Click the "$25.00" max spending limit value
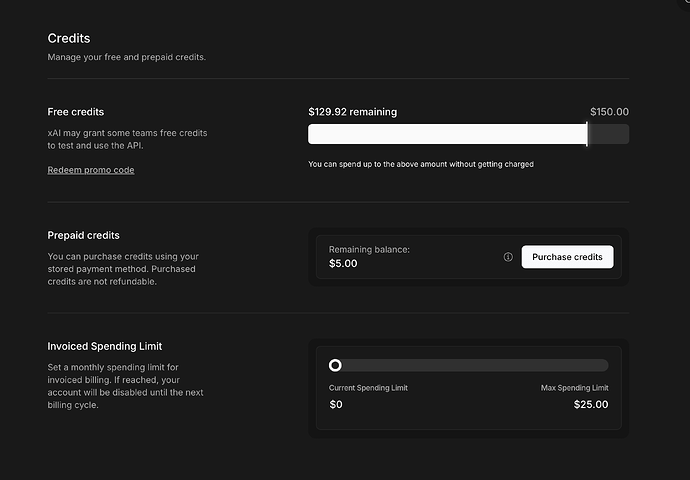690x480 pixels. pos(591,404)
